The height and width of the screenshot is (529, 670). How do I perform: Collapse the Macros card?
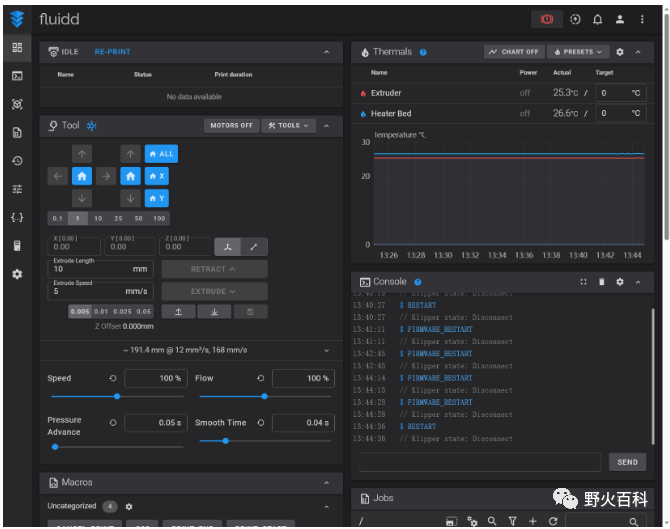(x=326, y=483)
